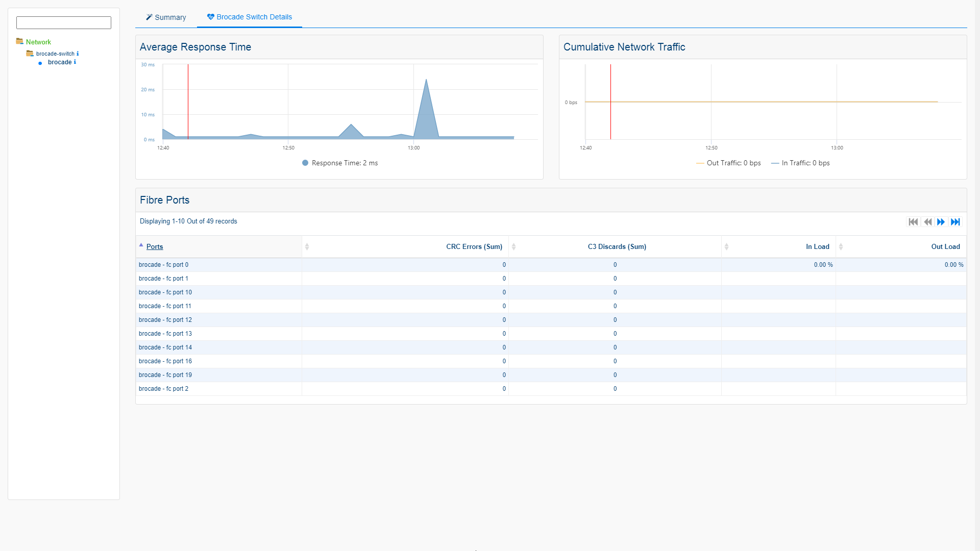Click the sidebar search input field
Image resolution: width=980 pixels, height=551 pixels.
[64, 22]
